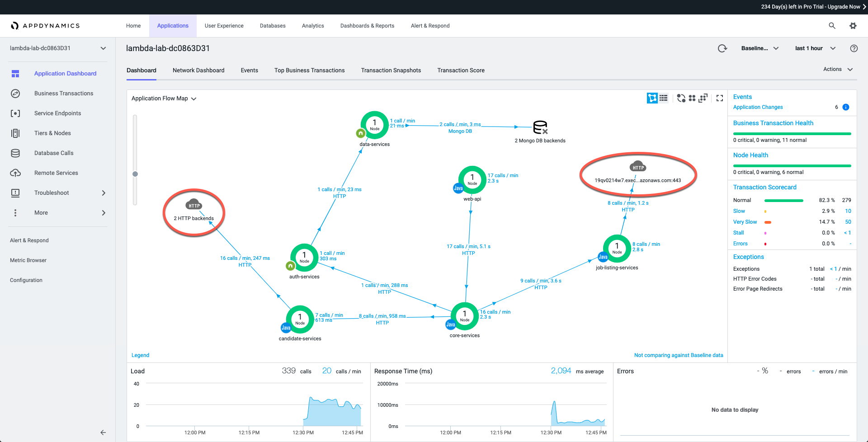Expand flow map to fullscreen

pyautogui.click(x=720, y=98)
